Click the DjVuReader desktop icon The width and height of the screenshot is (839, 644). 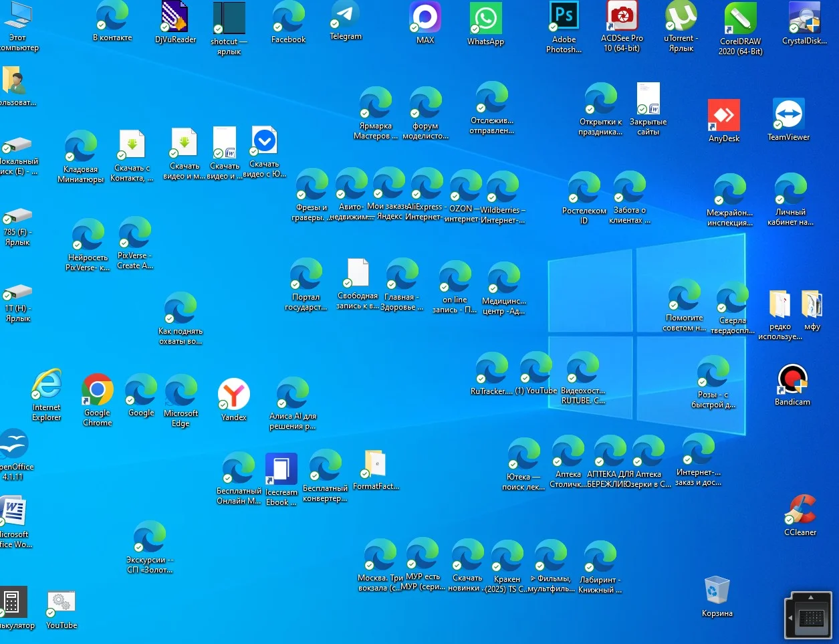point(175,17)
